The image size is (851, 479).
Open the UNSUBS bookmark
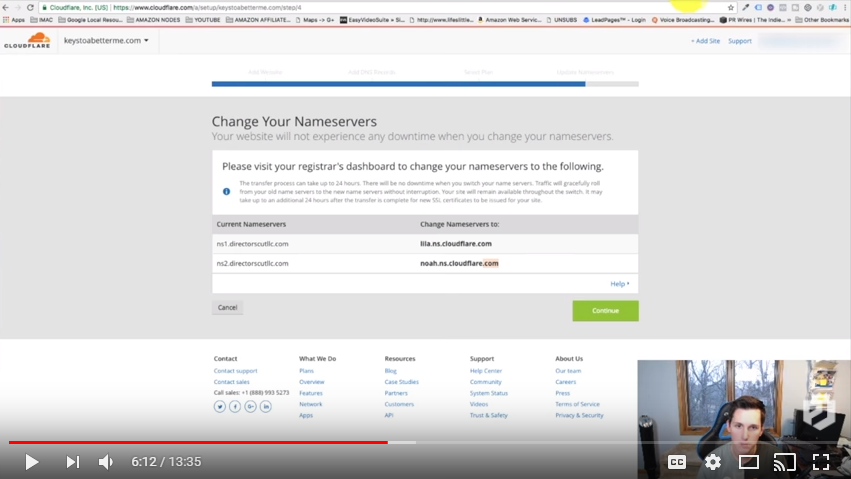point(562,20)
